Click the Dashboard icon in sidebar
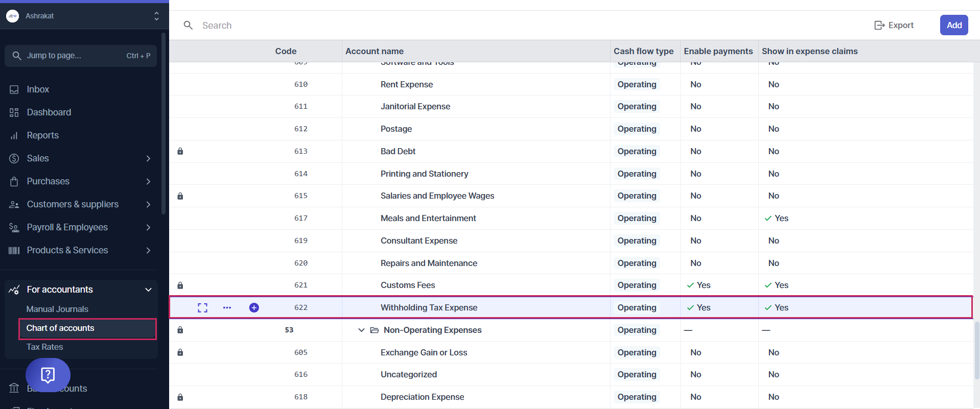Image resolution: width=980 pixels, height=409 pixels. [14, 112]
